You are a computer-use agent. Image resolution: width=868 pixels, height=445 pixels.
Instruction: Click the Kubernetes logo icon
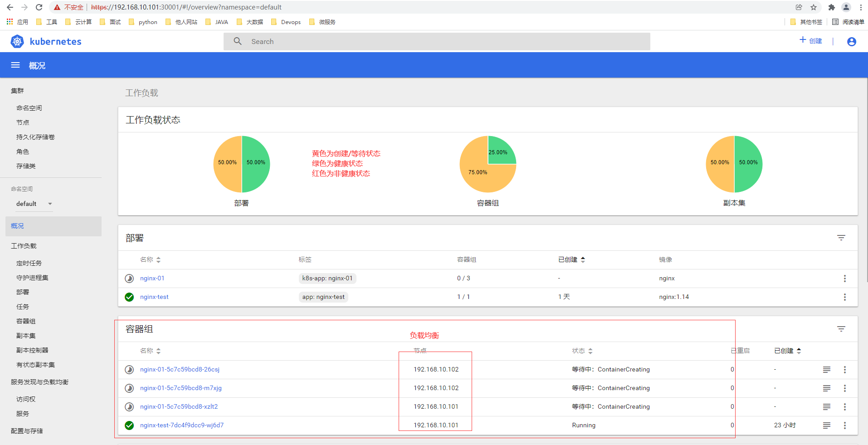point(17,41)
